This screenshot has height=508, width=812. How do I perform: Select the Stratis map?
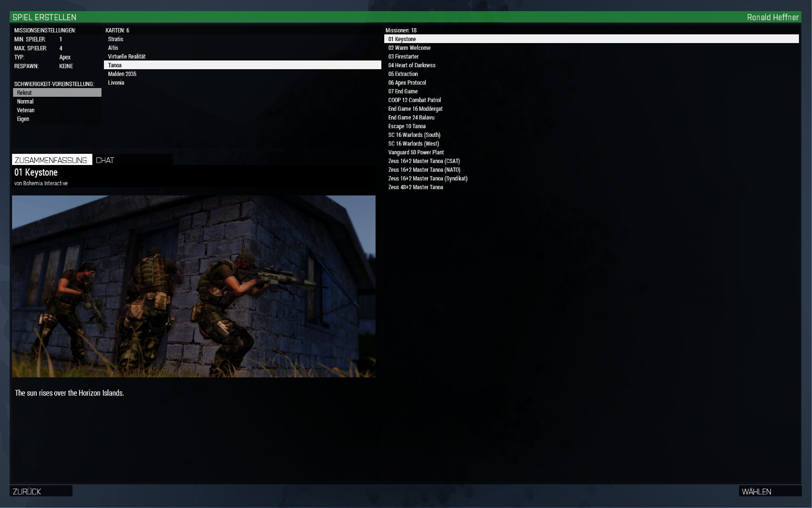[x=242, y=39]
